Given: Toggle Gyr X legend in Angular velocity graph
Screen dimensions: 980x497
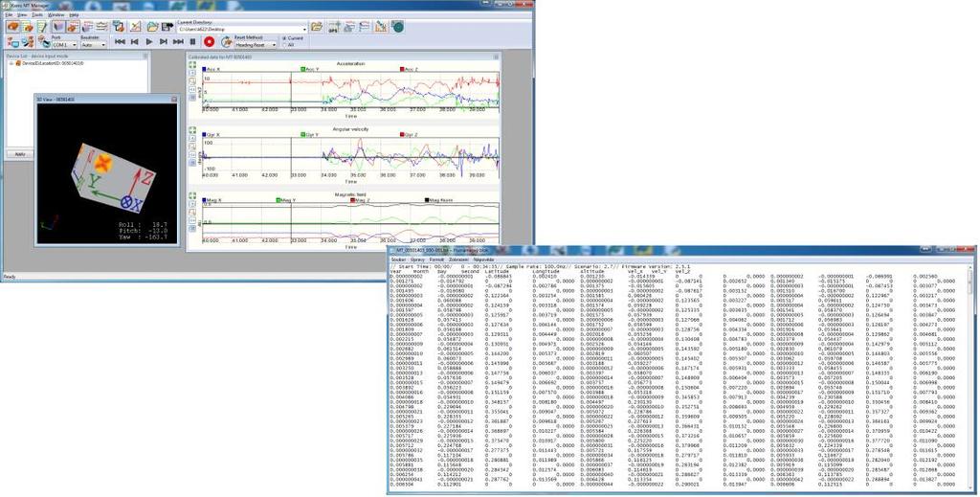Looking at the screenshot, I should (x=211, y=135).
